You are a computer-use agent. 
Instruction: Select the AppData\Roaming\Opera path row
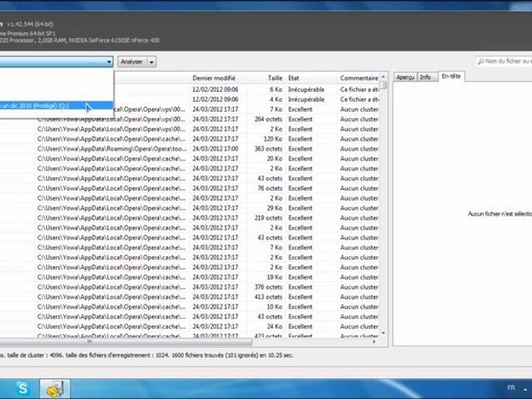click(x=190, y=149)
